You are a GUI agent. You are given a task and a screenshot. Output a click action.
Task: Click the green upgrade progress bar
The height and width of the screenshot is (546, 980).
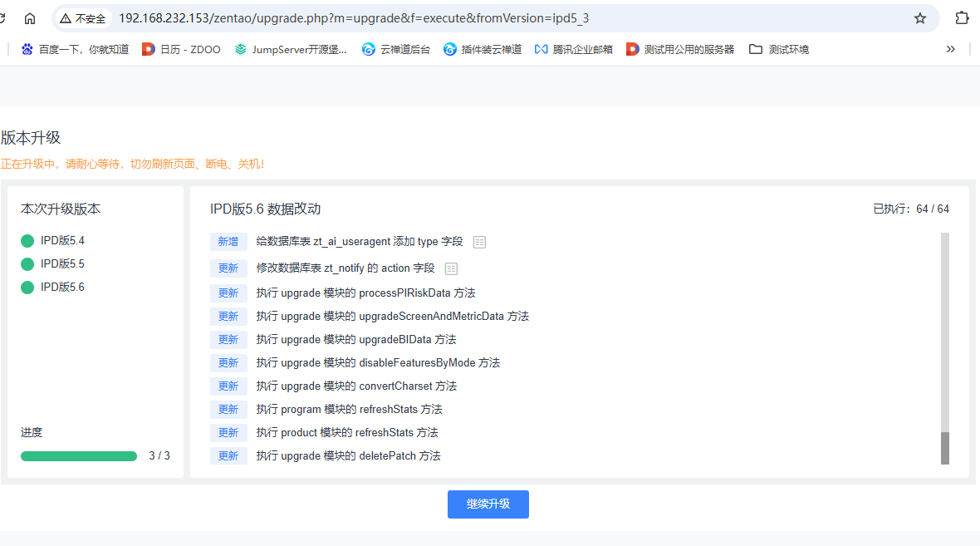(79, 456)
